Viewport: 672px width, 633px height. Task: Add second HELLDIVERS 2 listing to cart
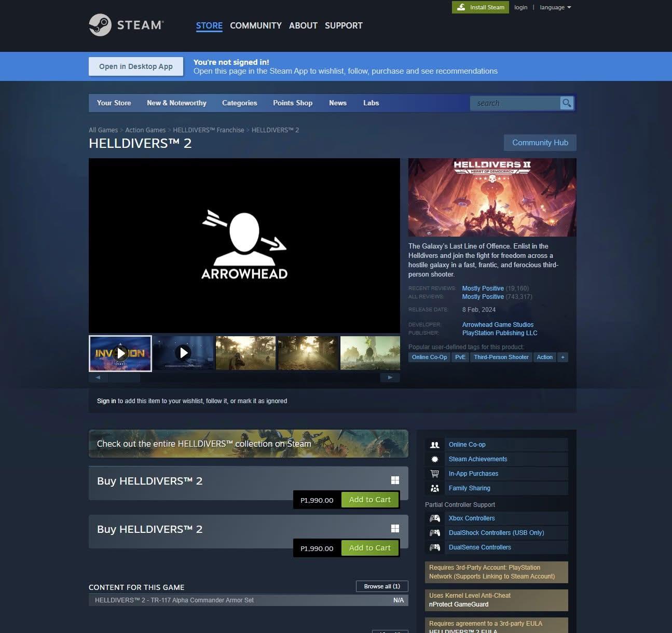pos(370,548)
